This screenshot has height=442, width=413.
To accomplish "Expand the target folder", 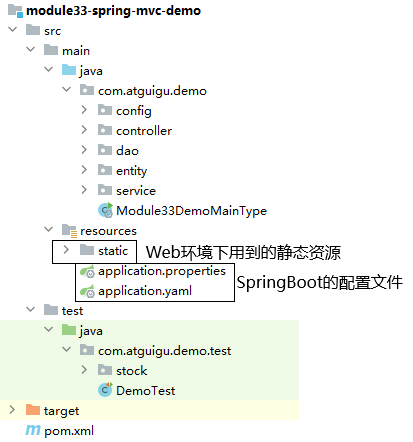I will point(12,410).
